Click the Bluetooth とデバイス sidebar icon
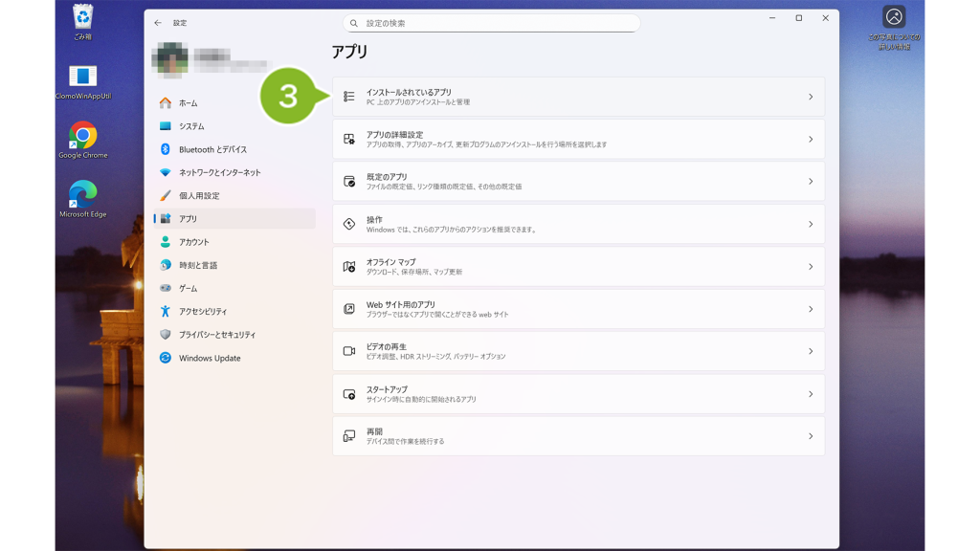Image resolution: width=980 pixels, height=551 pixels. (x=165, y=149)
